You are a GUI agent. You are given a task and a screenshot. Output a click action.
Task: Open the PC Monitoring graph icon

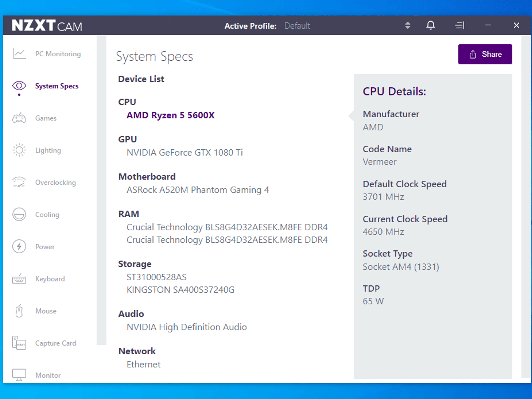[19, 54]
